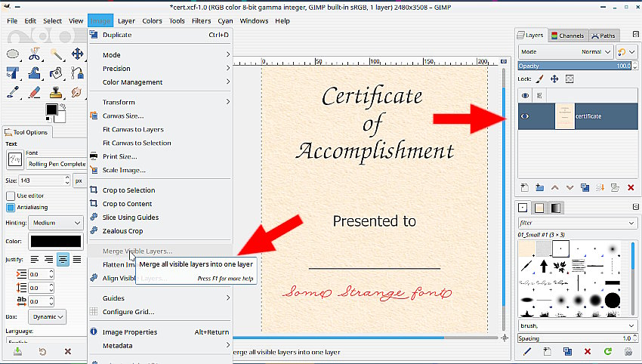This screenshot has width=642, height=364.
Task: Select the Paths tool
Action: pos(77,73)
